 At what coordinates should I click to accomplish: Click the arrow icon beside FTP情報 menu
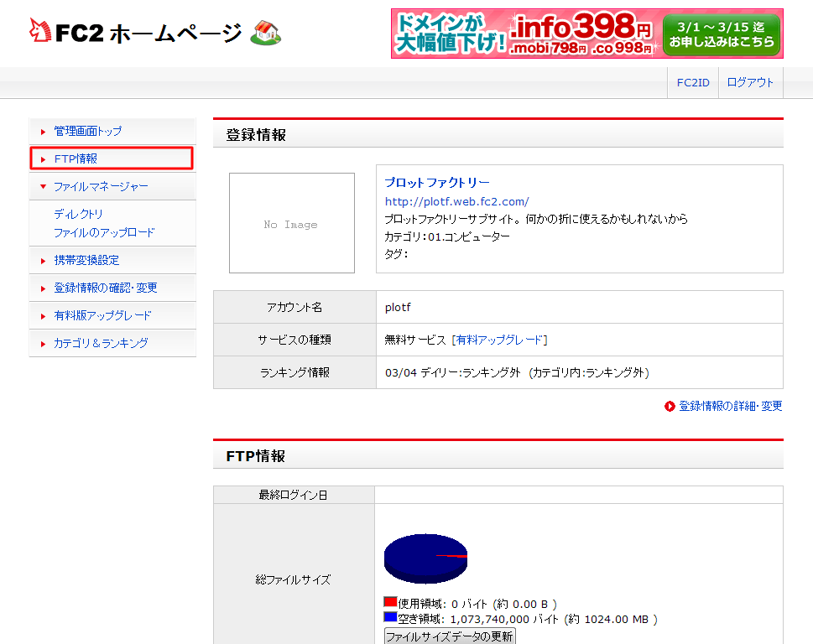click(43, 159)
